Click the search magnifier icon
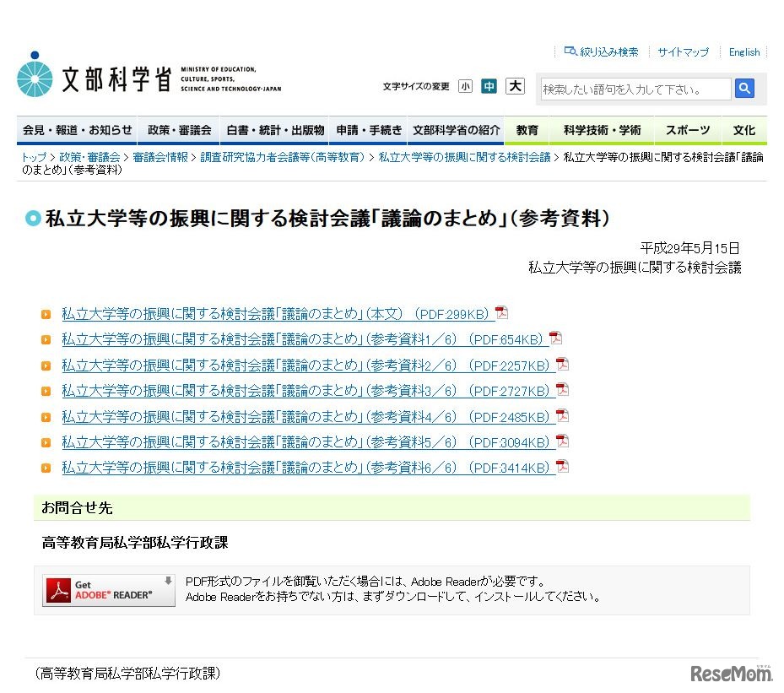This screenshot has height=693, width=784. tap(743, 88)
